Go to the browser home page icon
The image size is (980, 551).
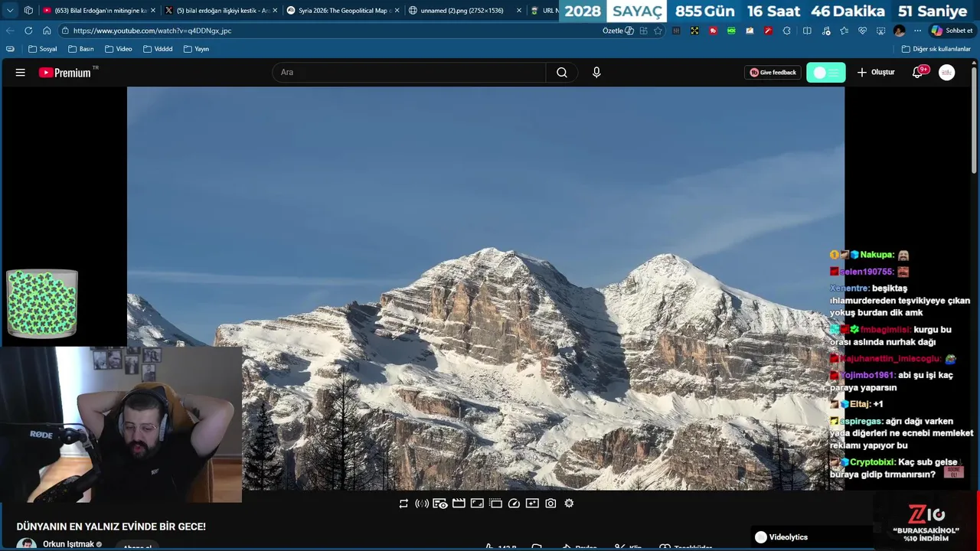point(47,31)
